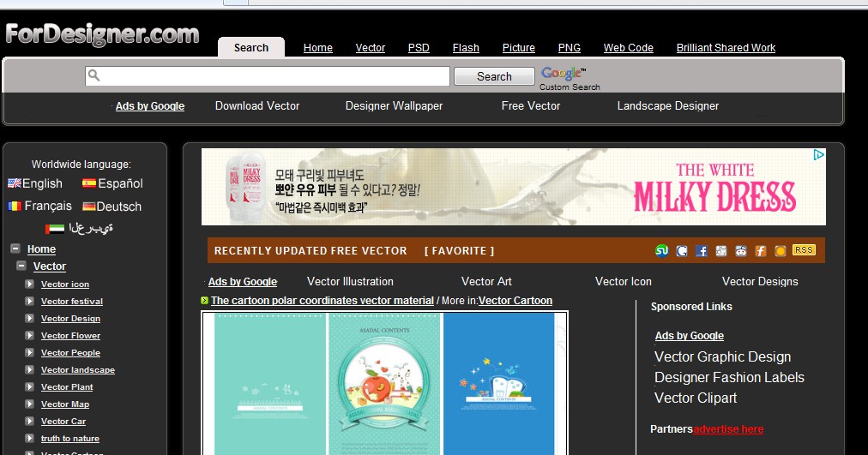Switch language to Deutsch

click(119, 207)
